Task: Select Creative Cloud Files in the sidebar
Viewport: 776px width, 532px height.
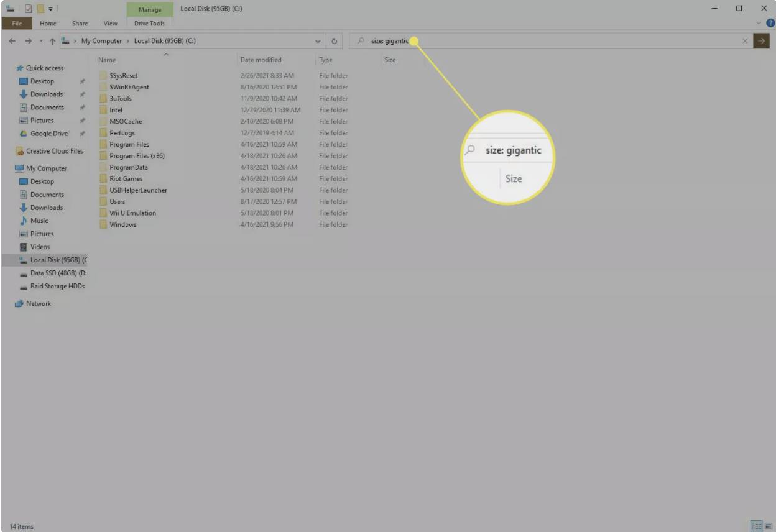Action: (x=53, y=151)
